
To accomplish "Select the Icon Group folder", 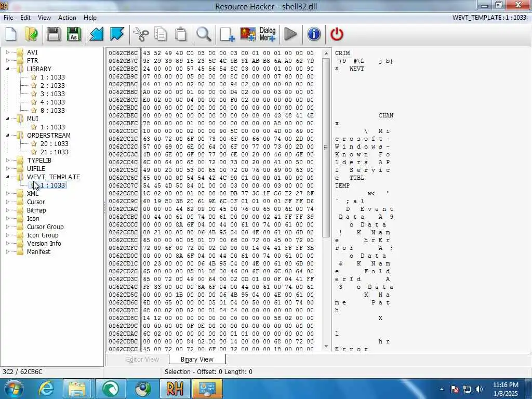I will pos(43,235).
